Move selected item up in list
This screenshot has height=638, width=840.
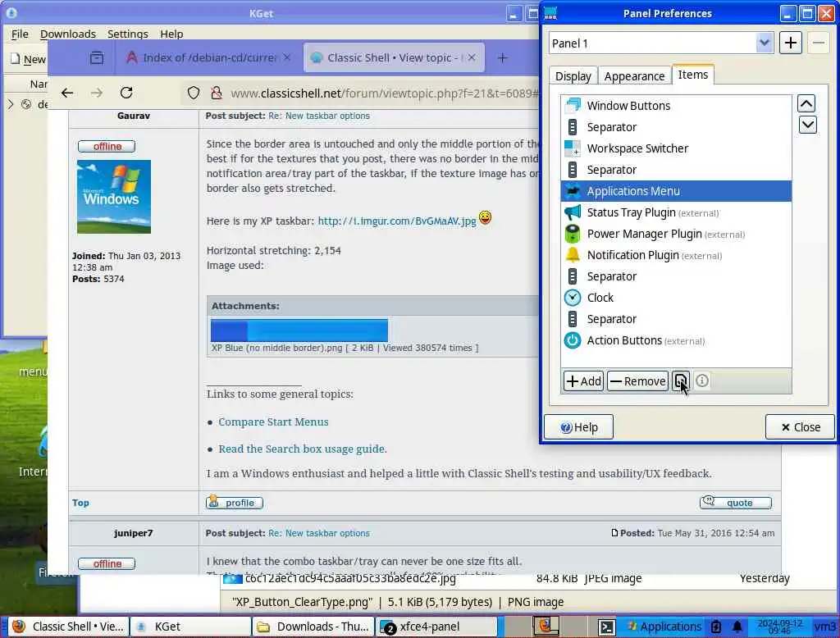coord(807,103)
